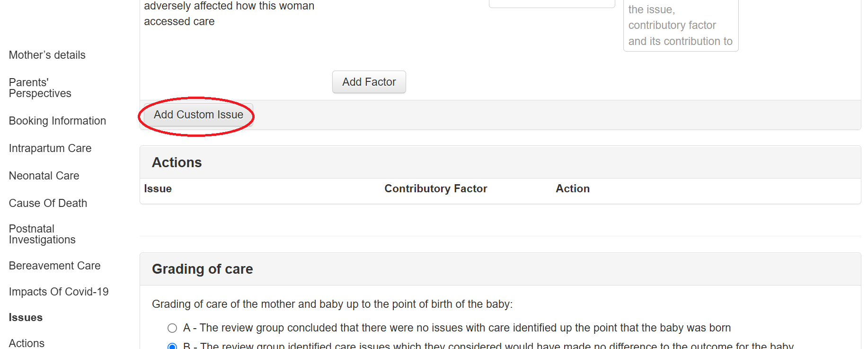
Task: Click the Add Custom Issue button
Action: [x=198, y=115]
